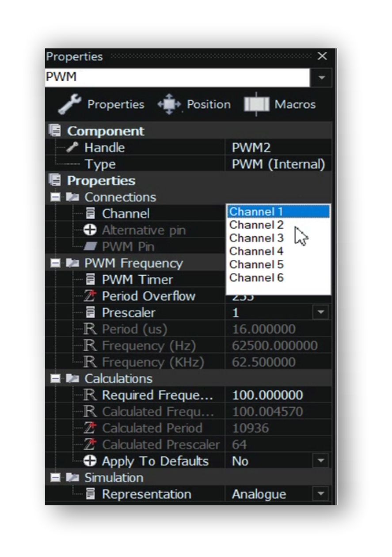Select the PWM Timer property row label
This screenshot has height=557, width=392.
[x=137, y=280]
